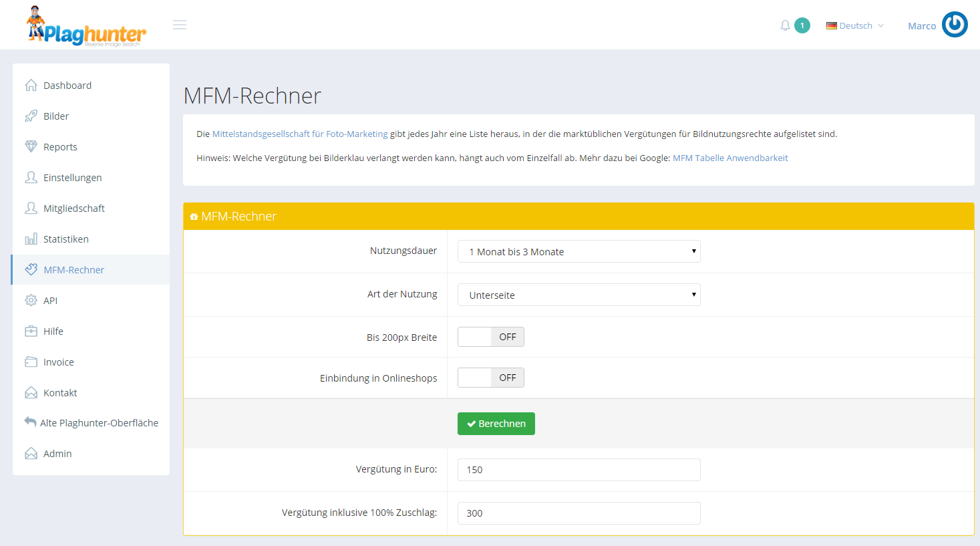Viewport: 980px width, 546px height.
Task: Click Marco's power avatar icon
Action: click(x=955, y=25)
